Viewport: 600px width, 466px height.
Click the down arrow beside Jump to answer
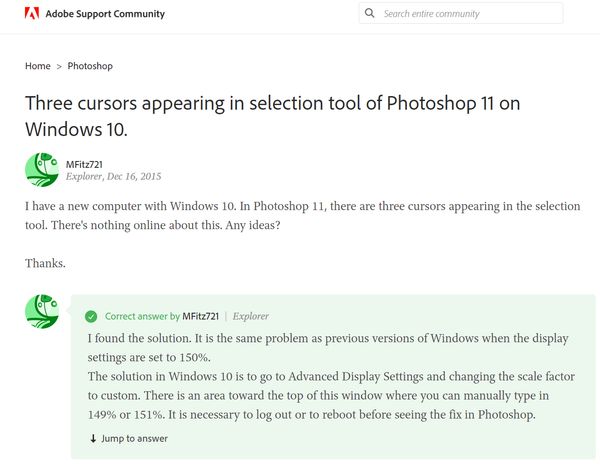[93, 438]
